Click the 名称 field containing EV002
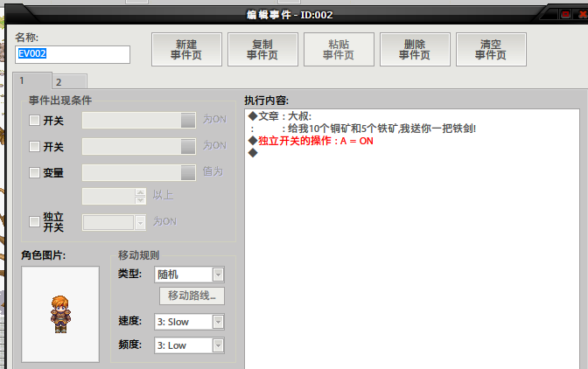Viewport: 588px width, 369px height. [x=73, y=54]
